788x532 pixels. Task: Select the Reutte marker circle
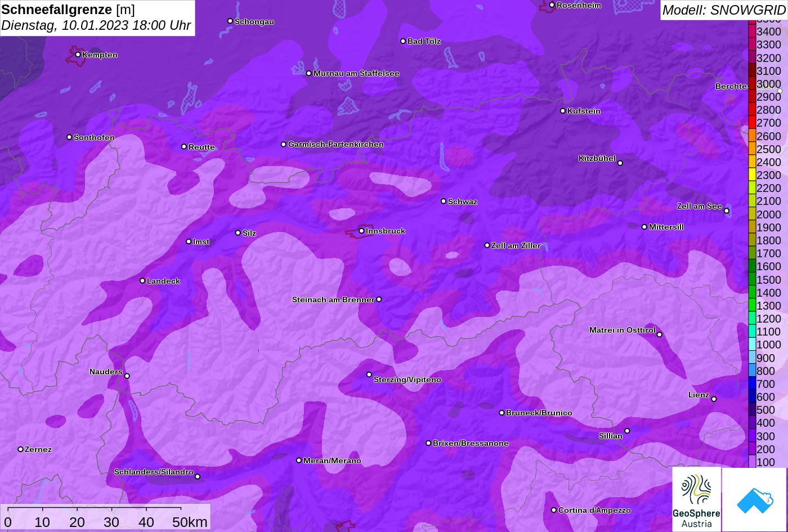184,146
